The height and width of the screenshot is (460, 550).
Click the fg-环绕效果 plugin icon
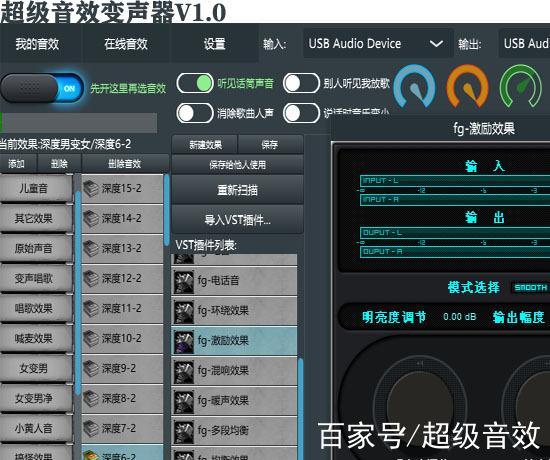184,312
